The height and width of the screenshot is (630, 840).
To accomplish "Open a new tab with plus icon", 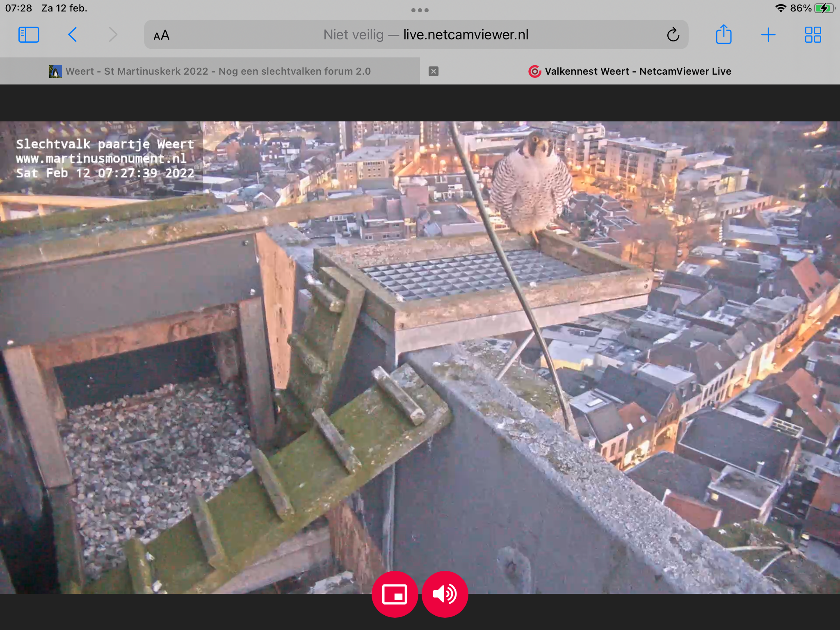I will point(768,35).
